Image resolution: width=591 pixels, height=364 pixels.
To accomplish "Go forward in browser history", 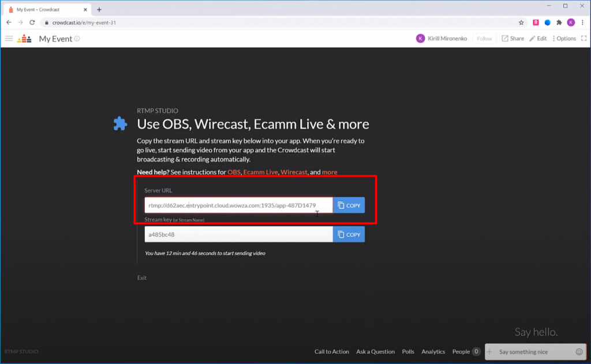I will click(20, 22).
